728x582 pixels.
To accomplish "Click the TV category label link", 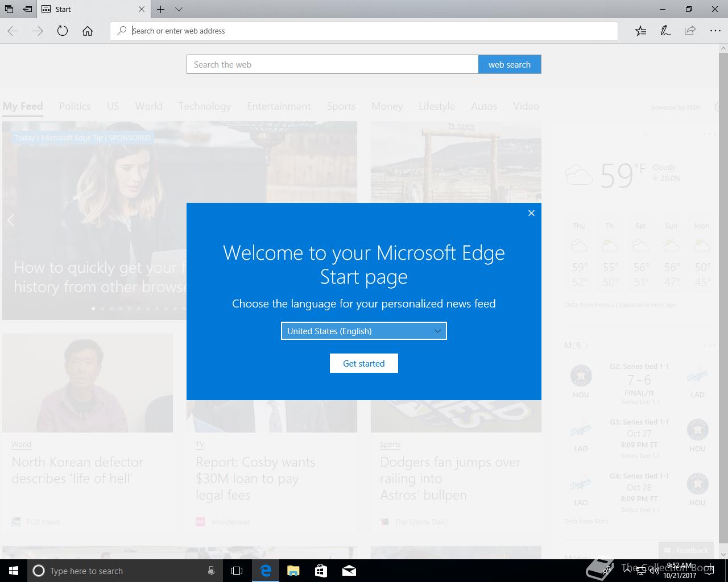I will [x=200, y=444].
